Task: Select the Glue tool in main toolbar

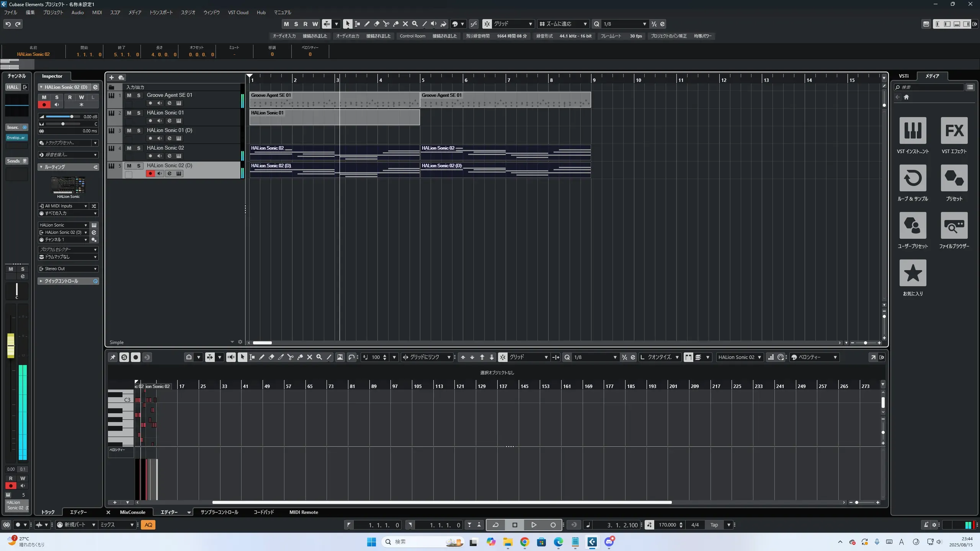Action: click(x=396, y=24)
